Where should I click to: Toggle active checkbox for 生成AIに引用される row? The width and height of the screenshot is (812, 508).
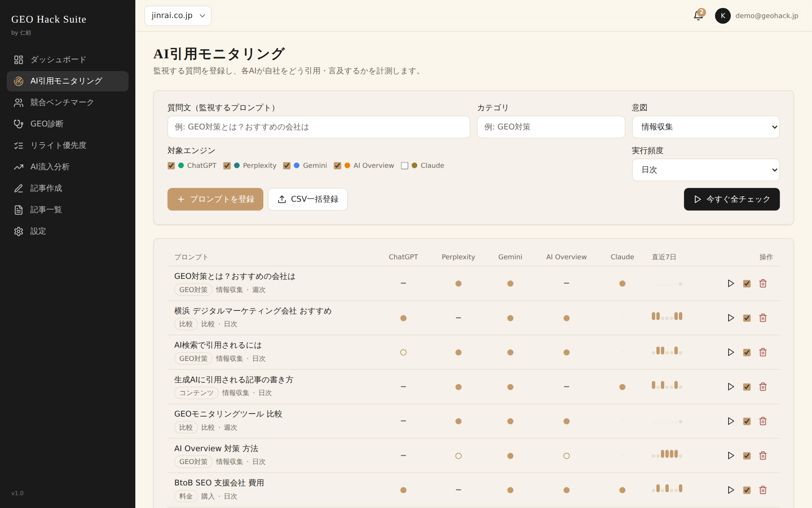[x=747, y=387]
